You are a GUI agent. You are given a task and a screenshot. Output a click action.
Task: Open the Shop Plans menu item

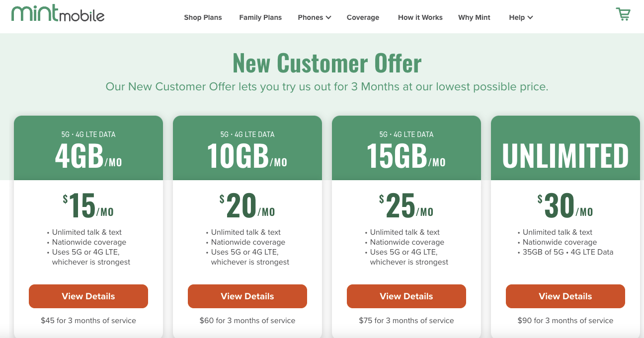point(203,17)
